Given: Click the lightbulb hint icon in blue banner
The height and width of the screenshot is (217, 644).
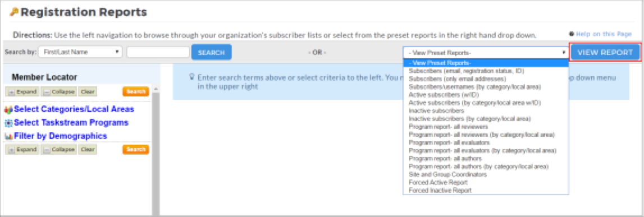Looking at the screenshot, I should click(x=191, y=77).
